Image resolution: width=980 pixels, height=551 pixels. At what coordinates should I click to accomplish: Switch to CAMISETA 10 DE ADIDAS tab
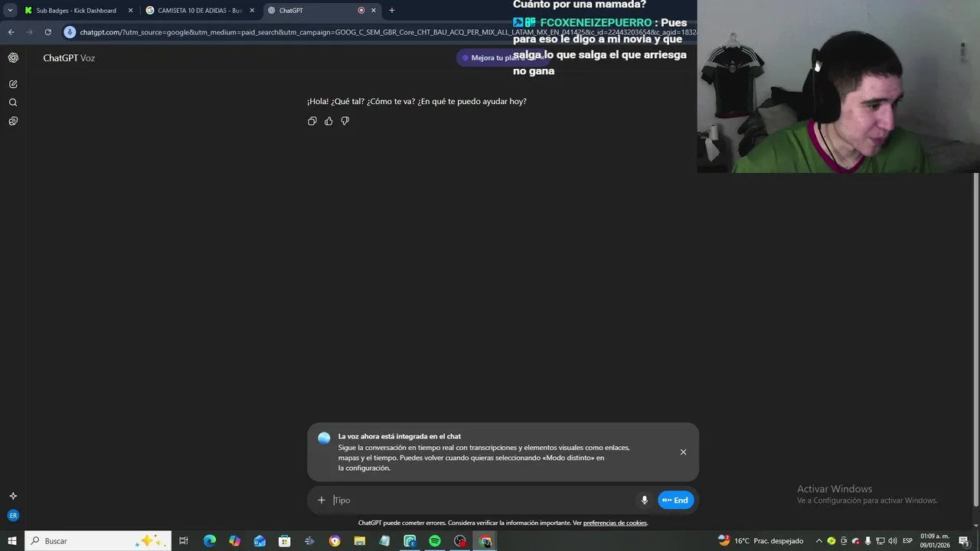199,11
